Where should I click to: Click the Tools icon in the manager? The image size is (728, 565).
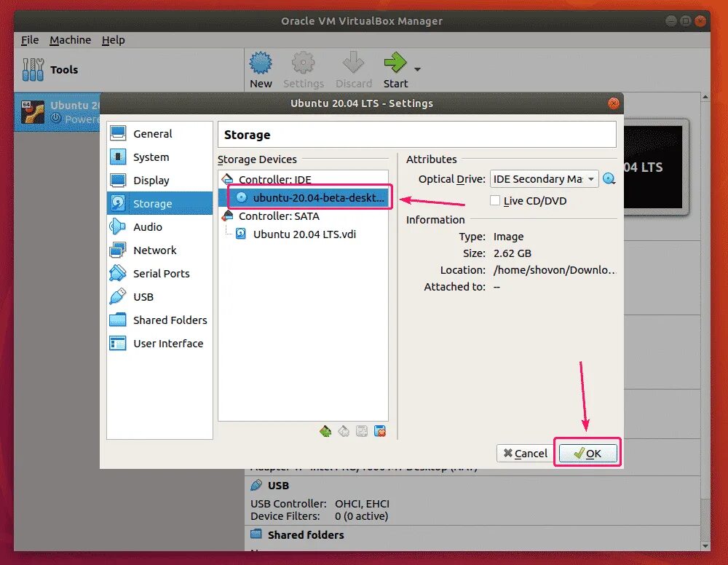33,70
